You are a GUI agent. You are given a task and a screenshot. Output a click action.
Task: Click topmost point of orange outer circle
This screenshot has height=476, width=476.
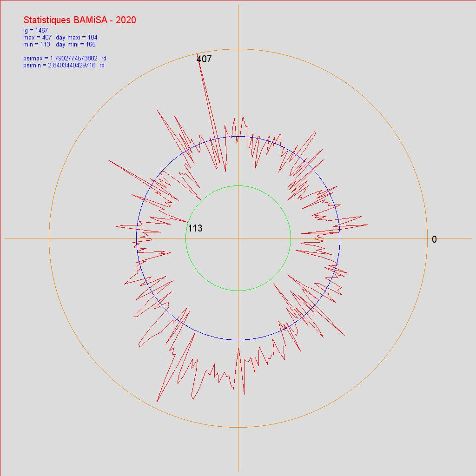pyautogui.click(x=238, y=49)
